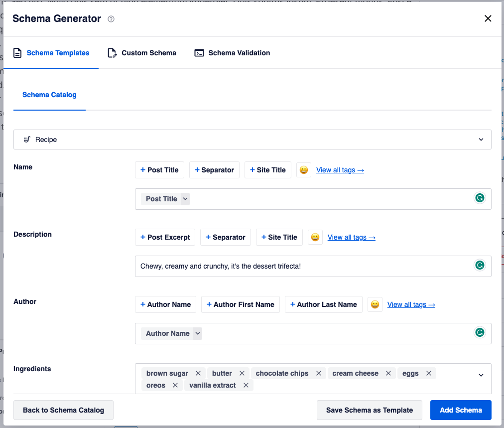The width and height of the screenshot is (504, 428).
Task: Open emoji picker in Description row
Action: (x=315, y=237)
